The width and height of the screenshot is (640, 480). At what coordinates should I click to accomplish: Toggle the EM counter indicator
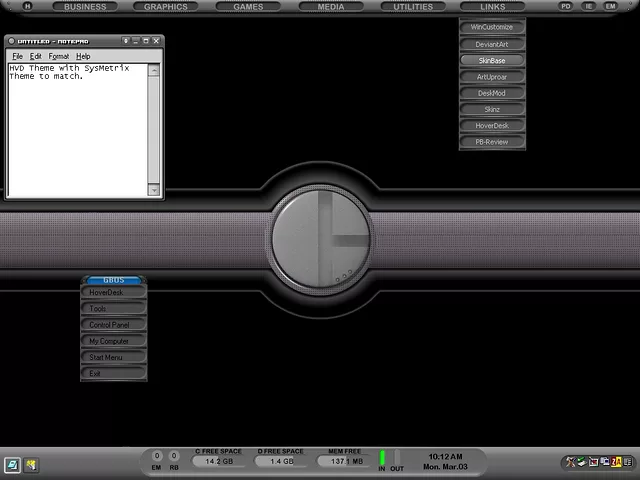tap(156, 457)
